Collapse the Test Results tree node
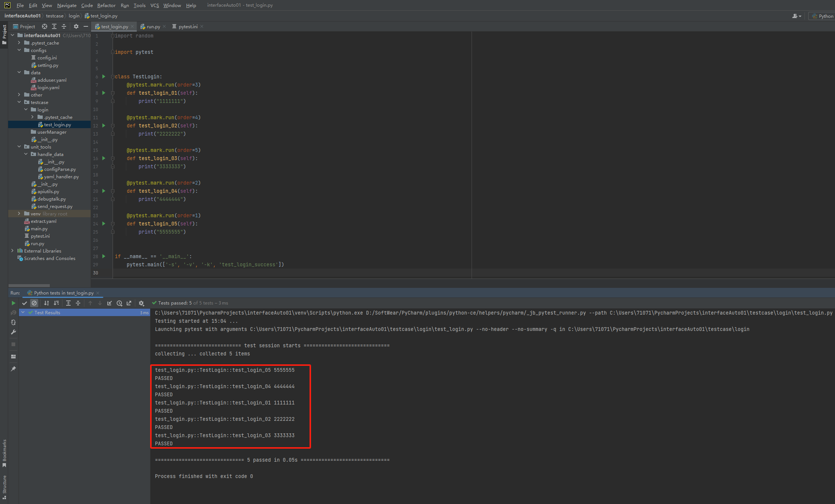Image resolution: width=835 pixels, height=504 pixels. [23, 312]
